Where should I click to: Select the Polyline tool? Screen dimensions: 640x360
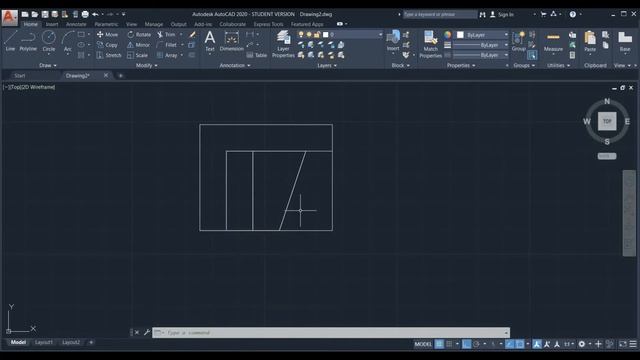pos(28,41)
